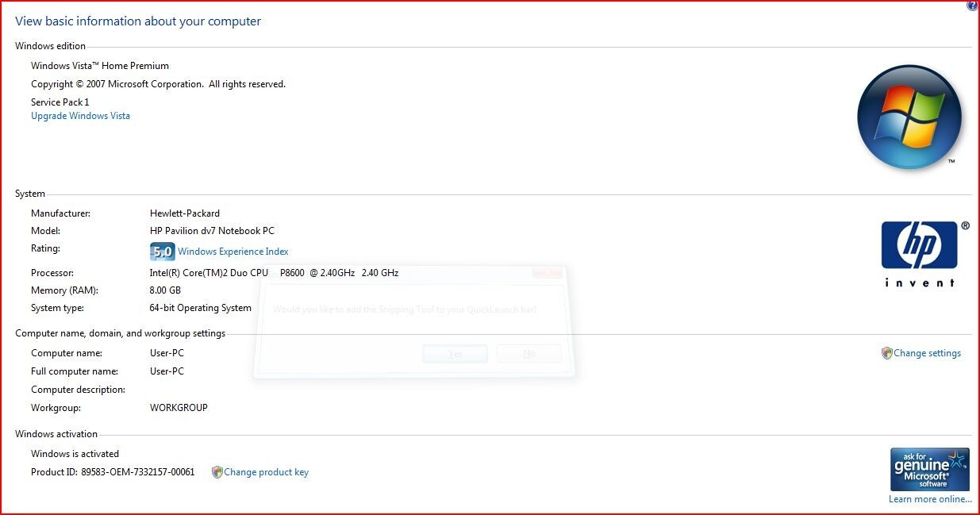
Task: Click the Windows Vista Home Premium text
Action: (100, 66)
